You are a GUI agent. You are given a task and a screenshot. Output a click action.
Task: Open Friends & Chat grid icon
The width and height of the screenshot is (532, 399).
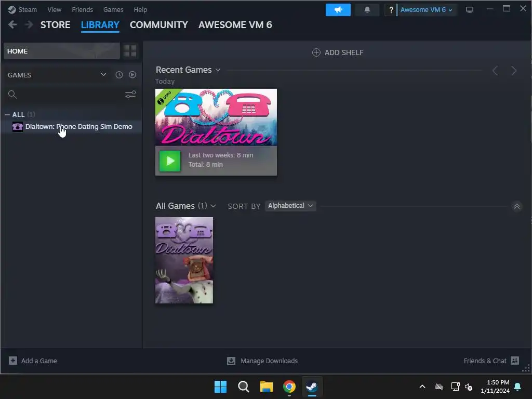pos(515,361)
